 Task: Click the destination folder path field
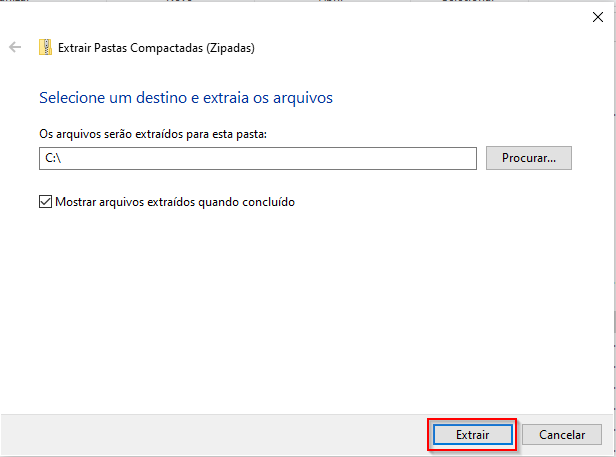point(258,158)
